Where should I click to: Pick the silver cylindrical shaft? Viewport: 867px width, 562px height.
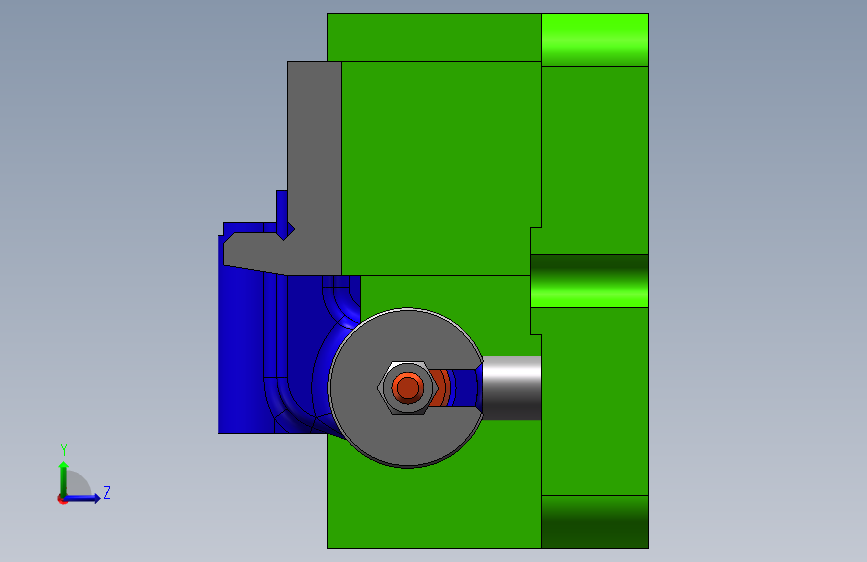tap(512, 388)
